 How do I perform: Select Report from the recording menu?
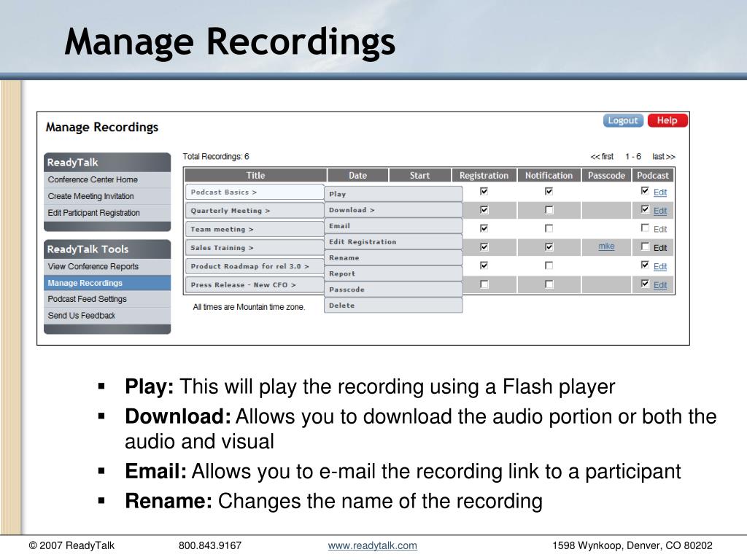click(393, 274)
